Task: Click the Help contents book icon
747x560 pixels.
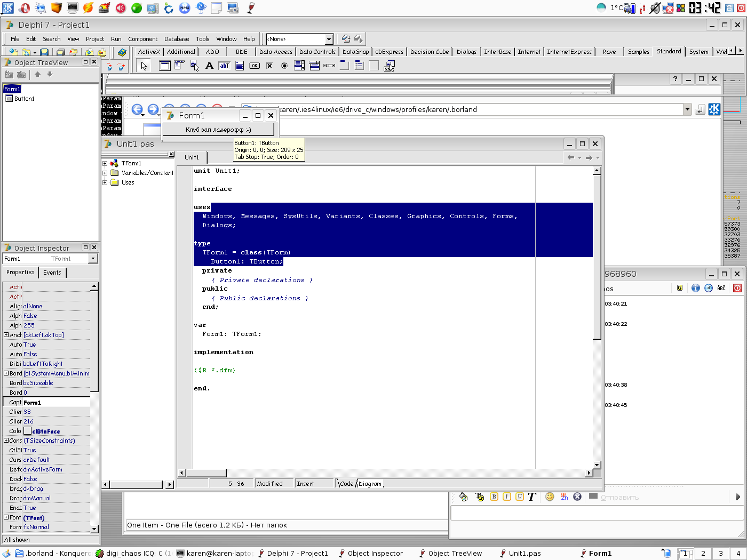Action: tap(122, 52)
